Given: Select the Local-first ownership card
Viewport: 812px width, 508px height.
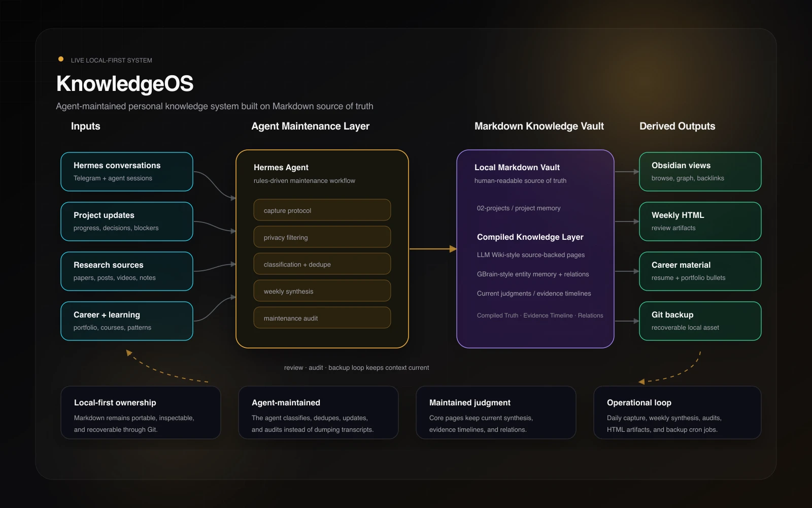Looking at the screenshot, I should (x=141, y=412).
